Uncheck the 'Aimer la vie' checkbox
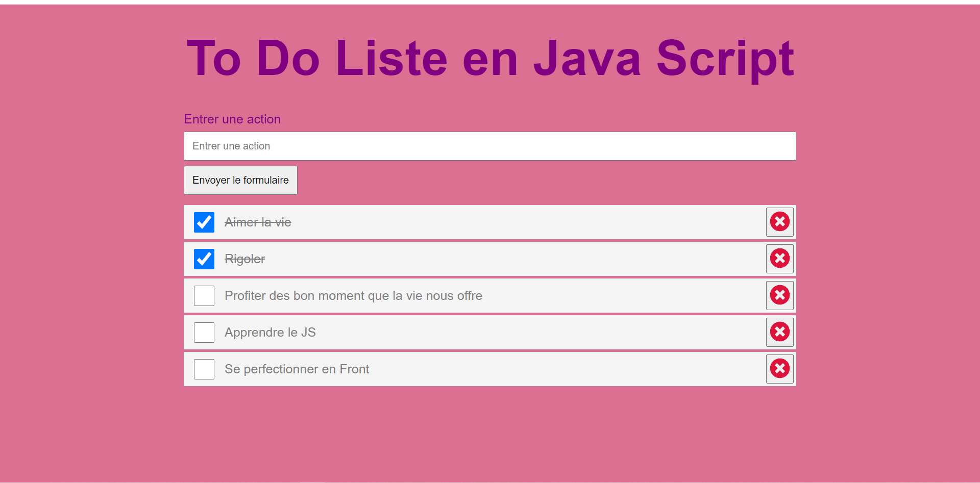980x483 pixels. [x=204, y=222]
